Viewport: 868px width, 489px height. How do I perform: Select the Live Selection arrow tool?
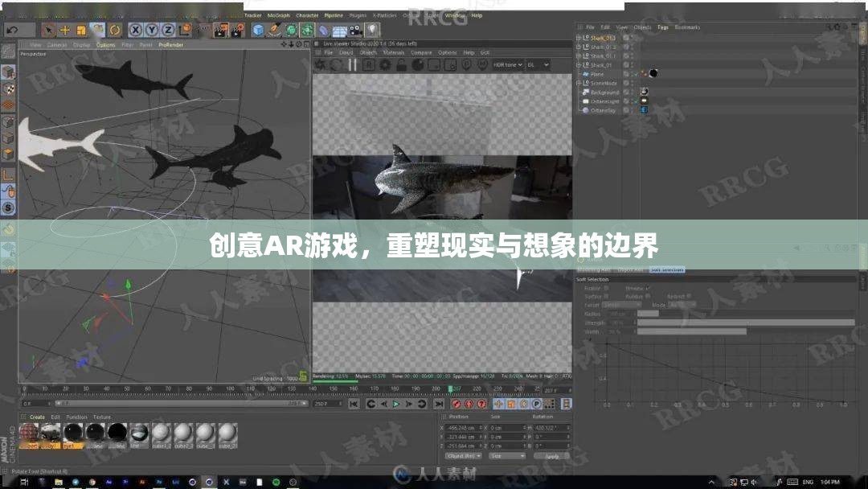point(49,30)
